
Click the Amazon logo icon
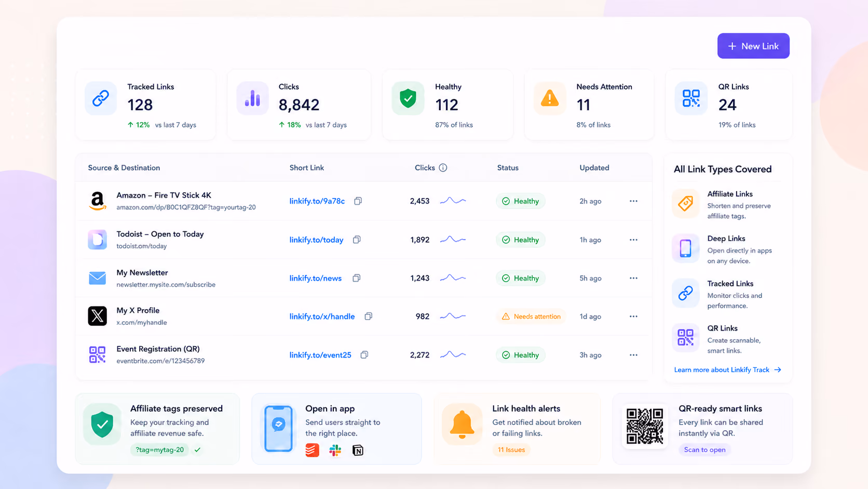coord(97,201)
